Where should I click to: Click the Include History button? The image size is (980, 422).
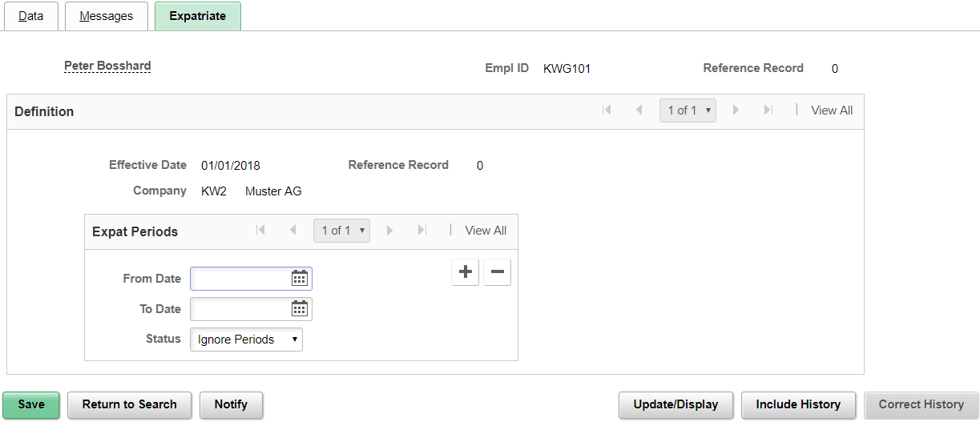798,404
